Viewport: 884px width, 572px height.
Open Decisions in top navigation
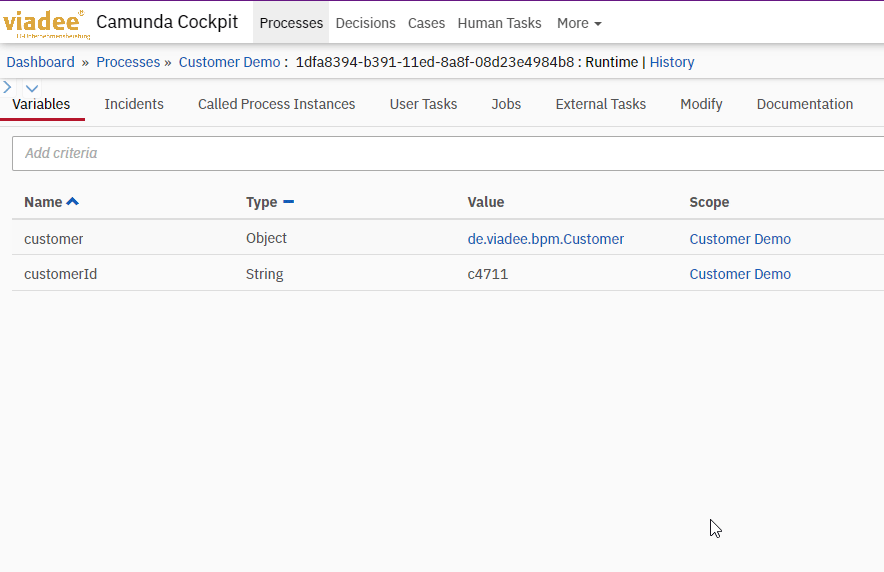(x=365, y=23)
